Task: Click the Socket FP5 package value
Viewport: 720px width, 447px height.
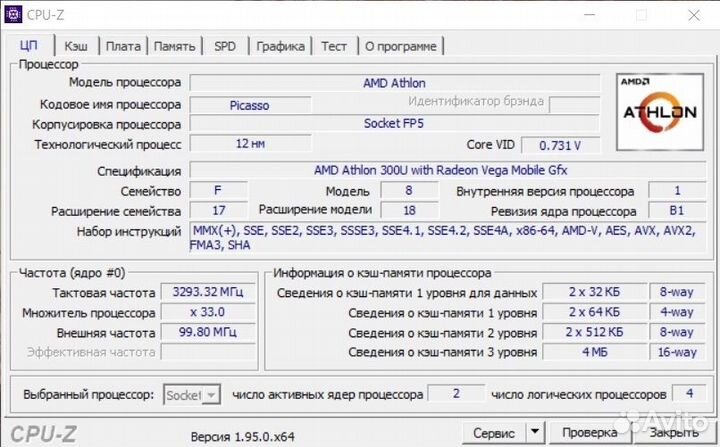Action: pyautogui.click(x=394, y=124)
